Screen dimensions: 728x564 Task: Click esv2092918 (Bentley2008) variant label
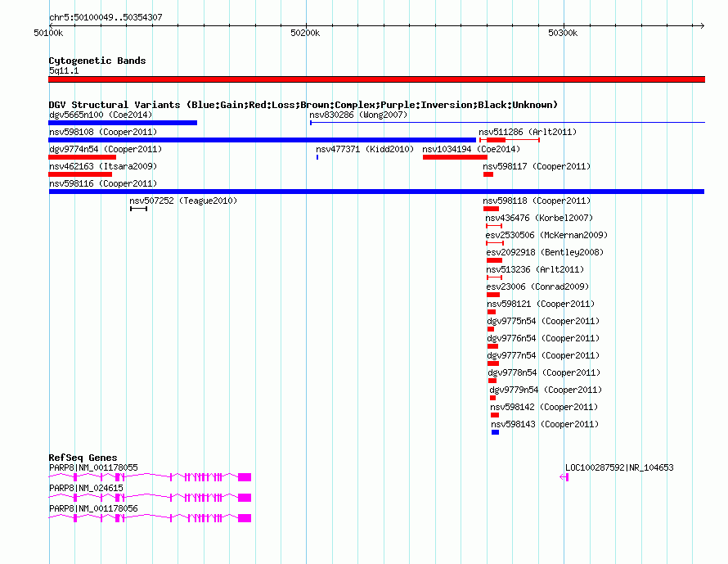(545, 252)
